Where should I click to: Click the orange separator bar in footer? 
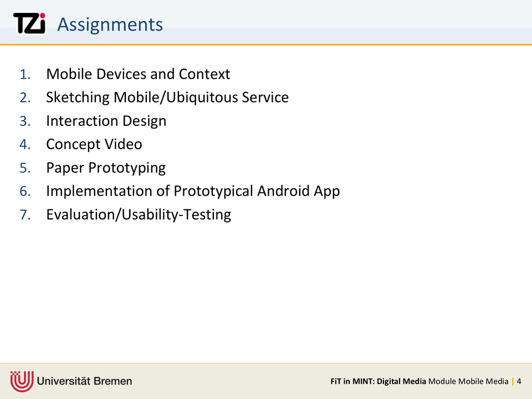pyautogui.click(x=513, y=381)
